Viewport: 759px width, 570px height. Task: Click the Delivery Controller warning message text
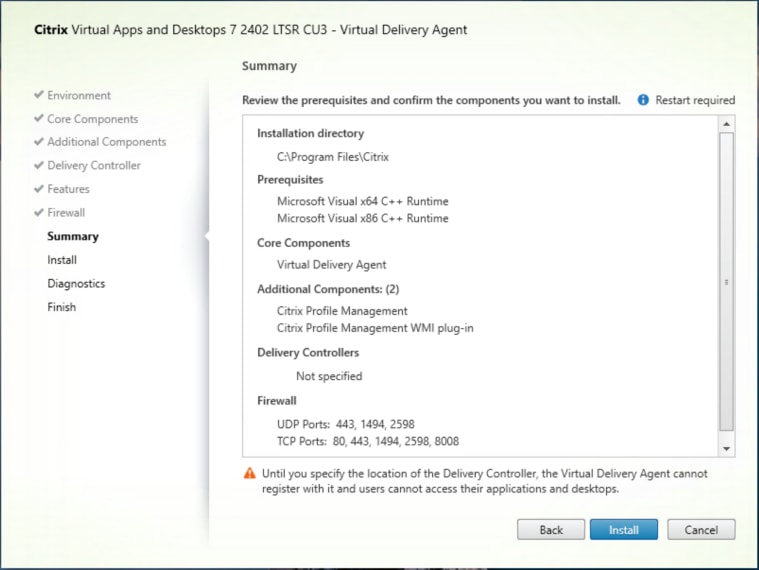pos(485,481)
